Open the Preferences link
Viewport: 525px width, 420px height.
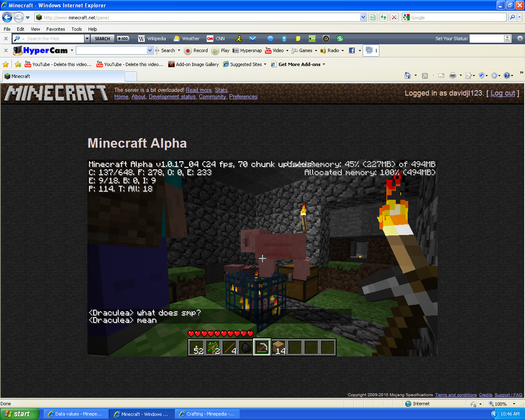click(x=243, y=97)
